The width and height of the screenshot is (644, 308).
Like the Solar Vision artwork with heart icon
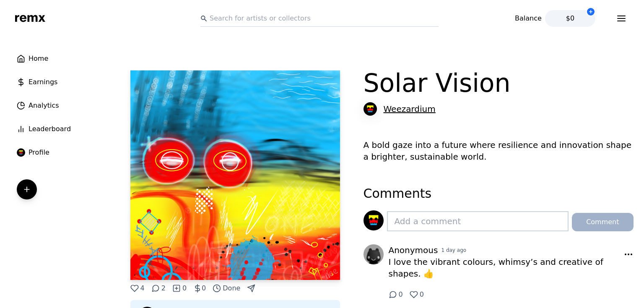135,288
